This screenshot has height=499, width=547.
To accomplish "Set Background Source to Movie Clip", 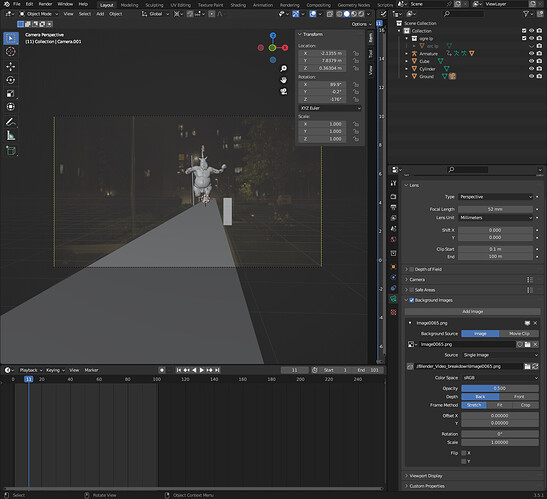I will click(x=519, y=334).
